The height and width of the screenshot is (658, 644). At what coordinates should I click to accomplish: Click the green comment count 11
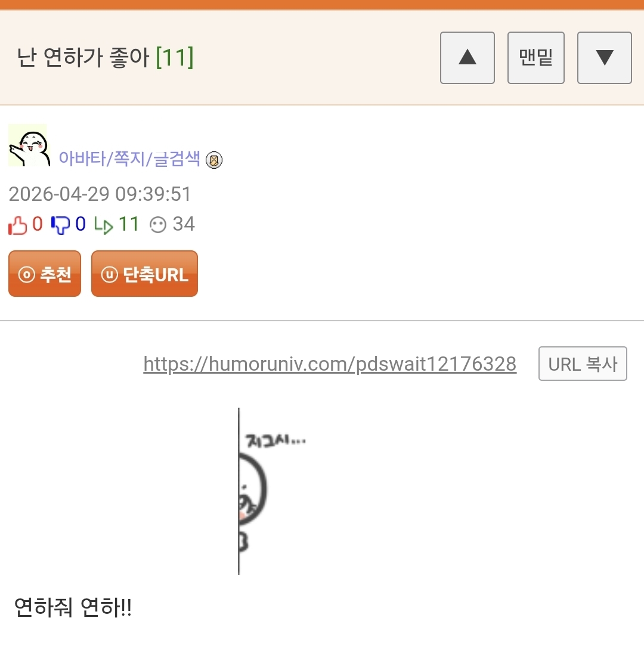pyautogui.click(x=129, y=224)
